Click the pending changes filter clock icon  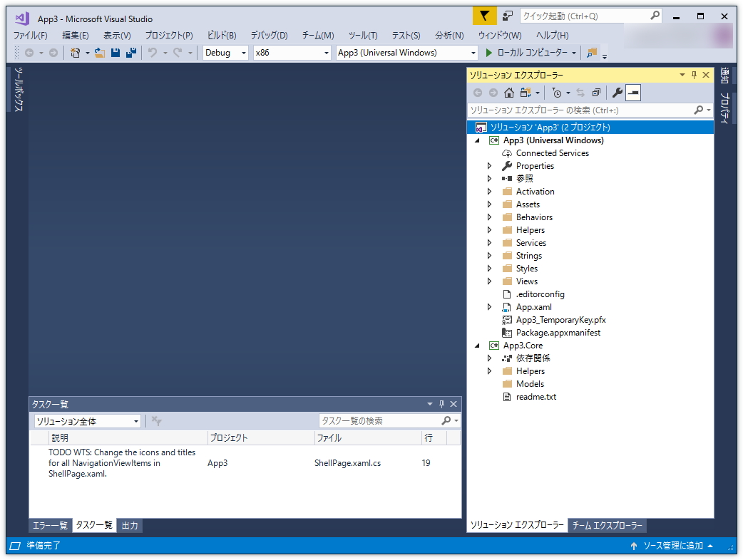pos(558,93)
